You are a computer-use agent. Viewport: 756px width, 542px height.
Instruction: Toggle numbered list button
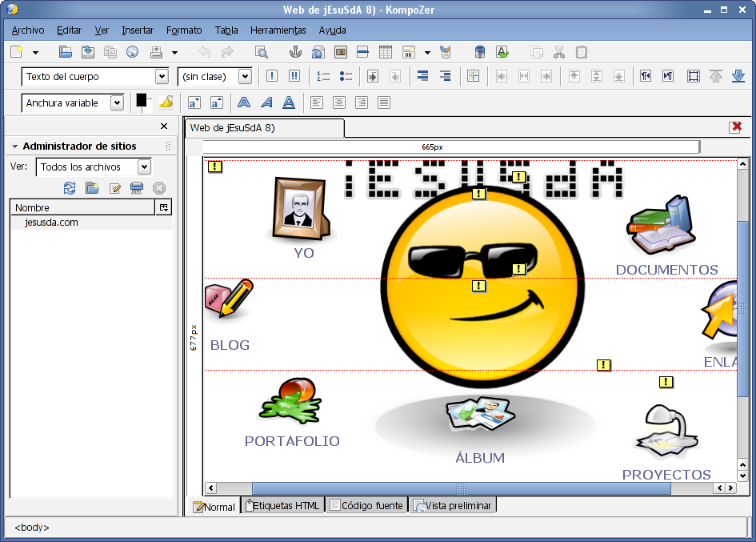coord(323,76)
